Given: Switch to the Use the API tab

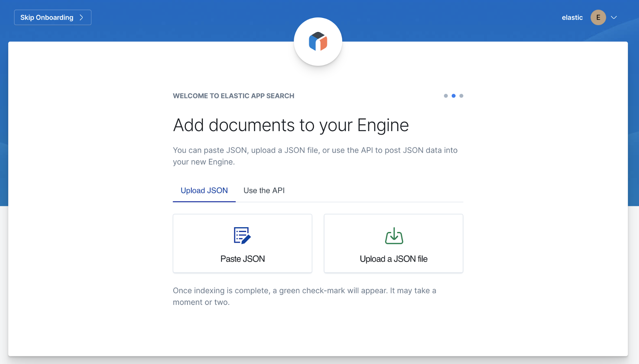Looking at the screenshot, I should point(264,190).
